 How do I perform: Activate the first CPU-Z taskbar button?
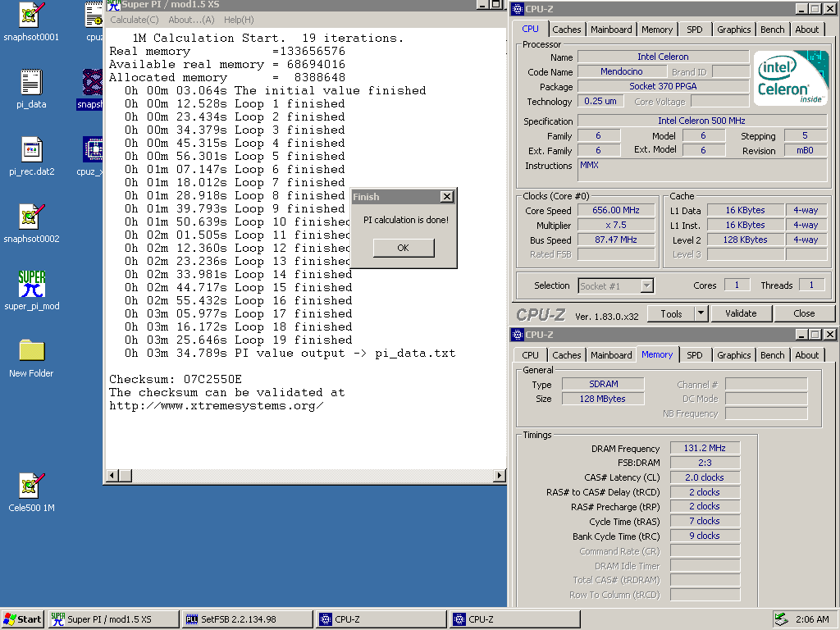click(381, 619)
